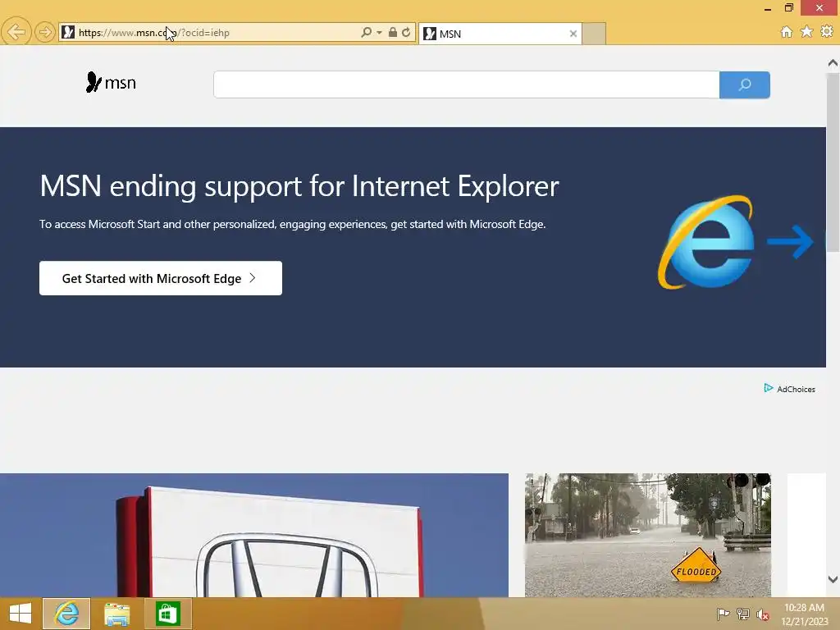840x630 pixels.
Task: Click the msn butterfly logo
Action: click(x=111, y=83)
